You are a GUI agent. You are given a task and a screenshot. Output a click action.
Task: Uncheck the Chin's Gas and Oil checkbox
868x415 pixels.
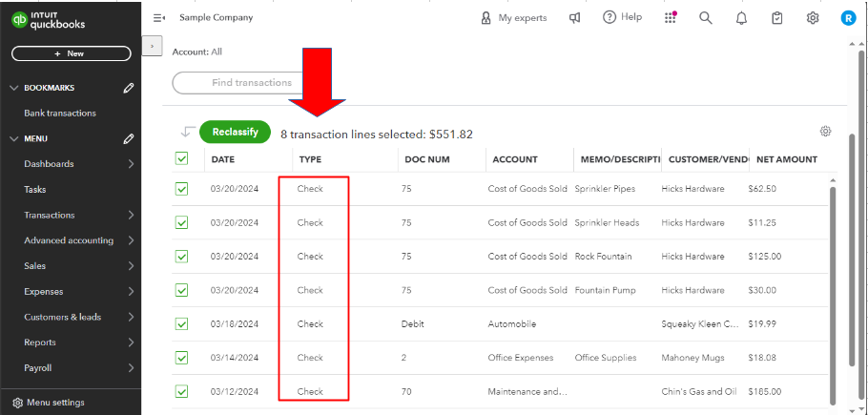click(x=181, y=391)
